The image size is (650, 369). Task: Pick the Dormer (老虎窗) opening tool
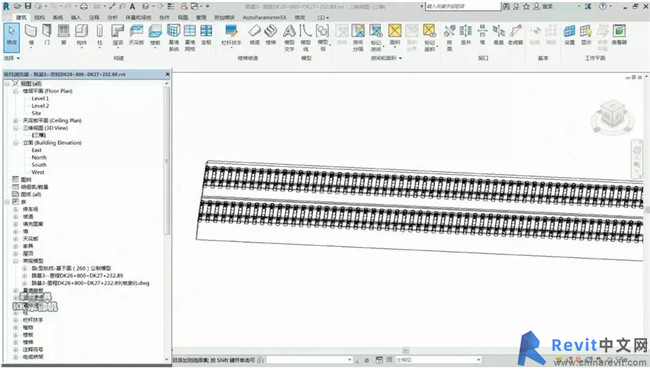pyautogui.click(x=516, y=35)
